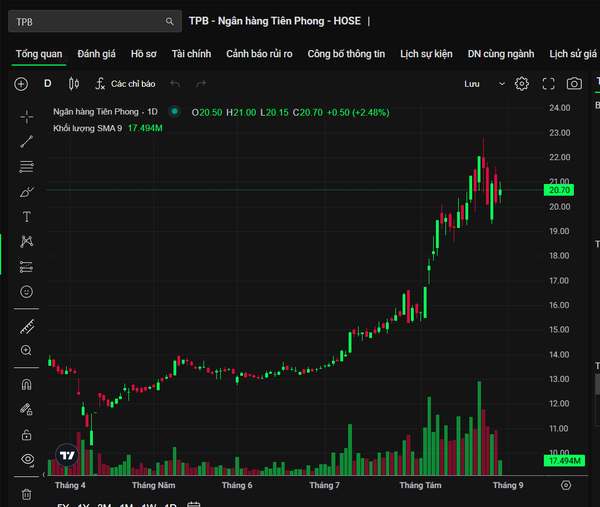The width and height of the screenshot is (600, 507).
Task: Click the Tháng Tám time axis label
Action: pos(420,485)
